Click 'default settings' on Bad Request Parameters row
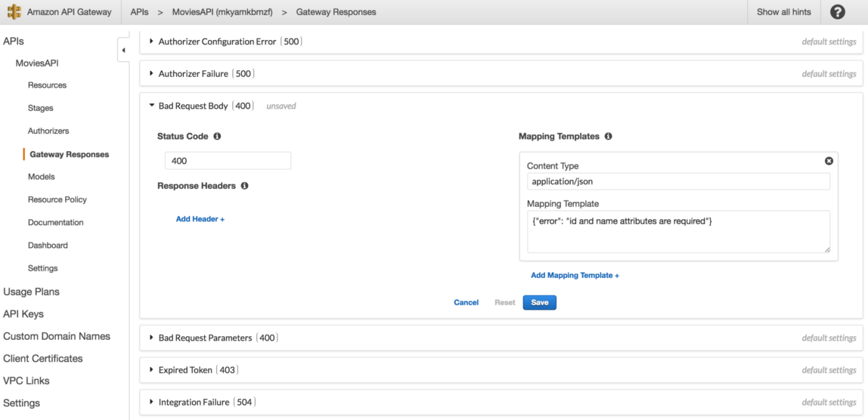Image resolution: width=868 pixels, height=420 pixels. coord(829,338)
